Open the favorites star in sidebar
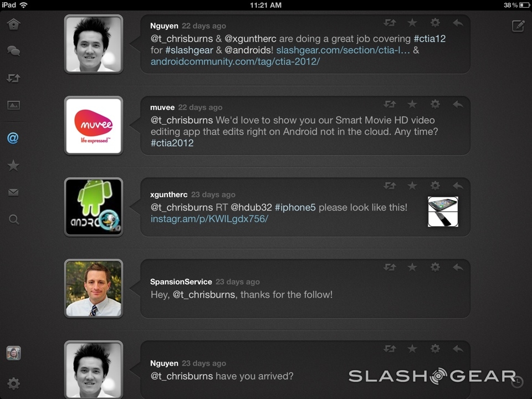Screen dimensions: 532x399 pyautogui.click(x=13, y=166)
